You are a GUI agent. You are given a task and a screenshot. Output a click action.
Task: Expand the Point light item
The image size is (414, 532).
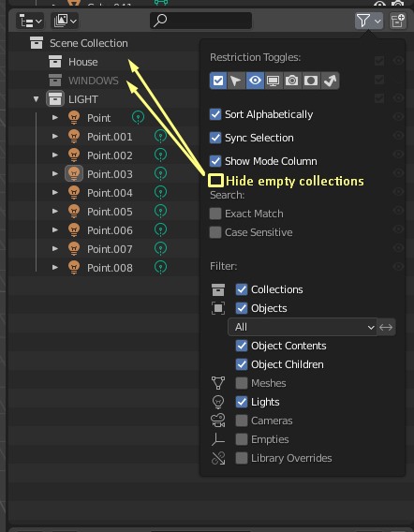[x=54, y=118]
